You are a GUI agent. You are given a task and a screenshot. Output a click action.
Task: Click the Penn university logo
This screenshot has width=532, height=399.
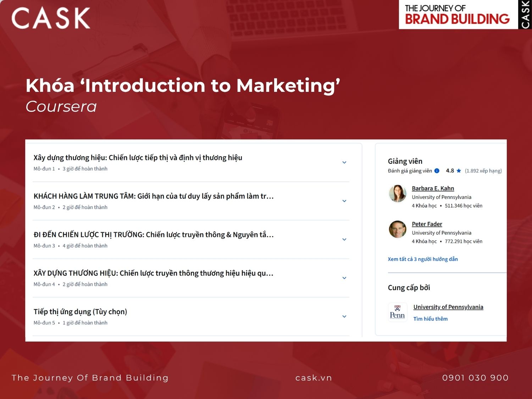[397, 312]
